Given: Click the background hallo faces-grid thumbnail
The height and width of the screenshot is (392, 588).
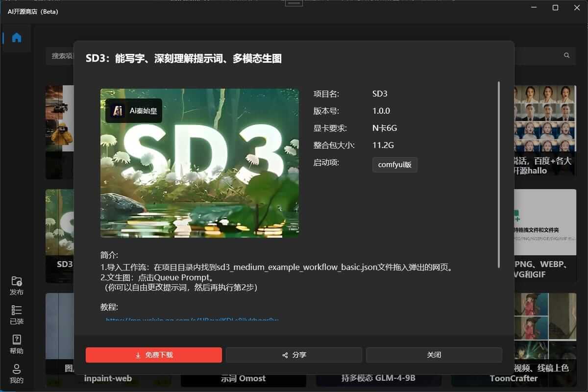Looking at the screenshot, I should (x=545, y=119).
